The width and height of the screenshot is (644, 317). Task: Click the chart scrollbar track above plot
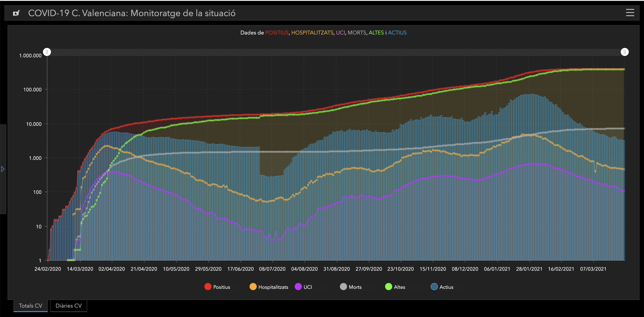tap(335, 52)
